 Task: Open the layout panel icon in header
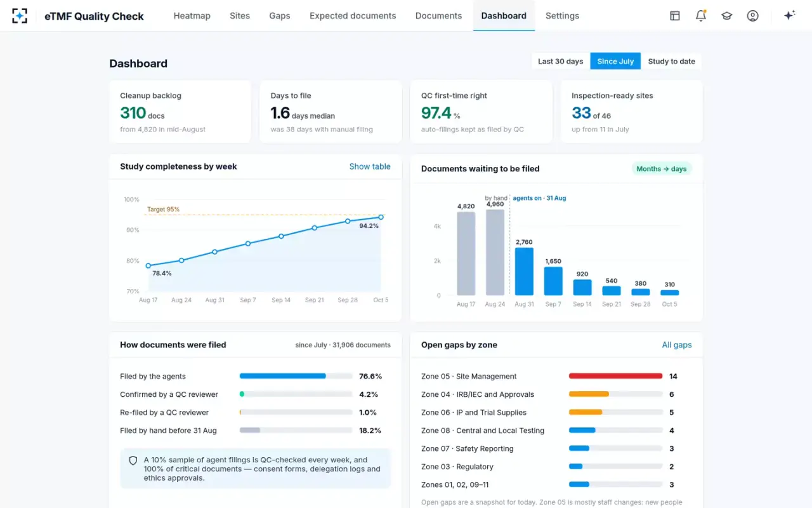click(x=675, y=16)
